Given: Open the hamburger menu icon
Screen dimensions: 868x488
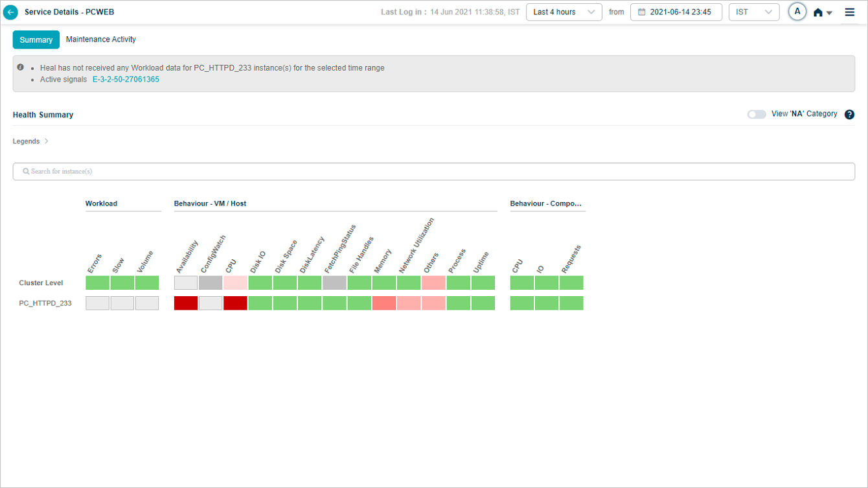Looking at the screenshot, I should click(x=850, y=12).
